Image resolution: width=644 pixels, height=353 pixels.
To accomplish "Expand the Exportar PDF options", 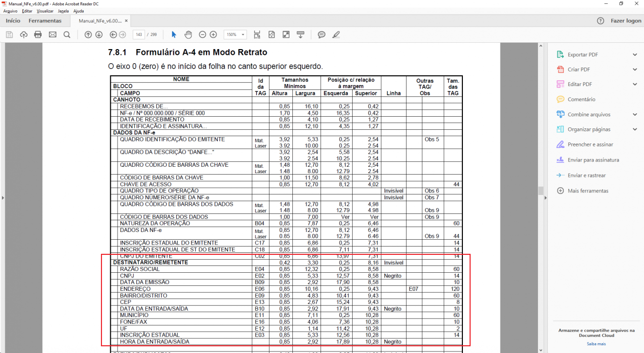I will point(635,55).
